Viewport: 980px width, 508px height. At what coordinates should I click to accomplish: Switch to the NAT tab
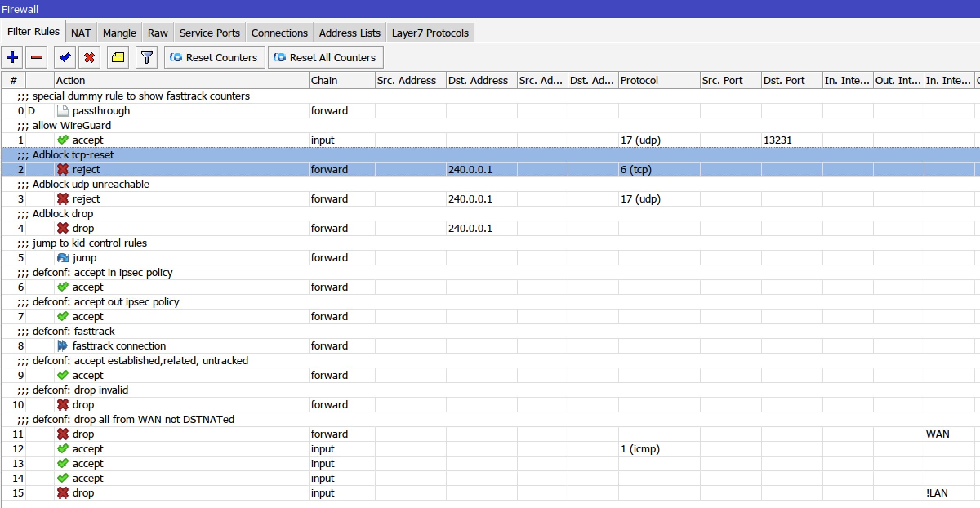80,33
